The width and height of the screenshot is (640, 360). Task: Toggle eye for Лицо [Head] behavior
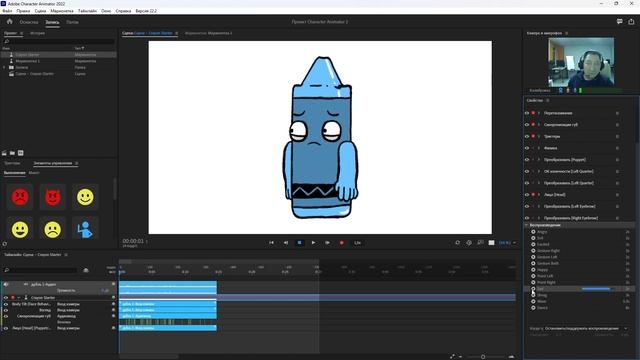tap(527, 195)
